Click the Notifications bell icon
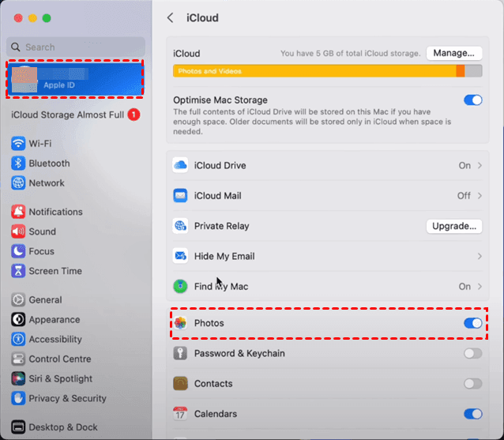The height and width of the screenshot is (440, 504). (18, 212)
